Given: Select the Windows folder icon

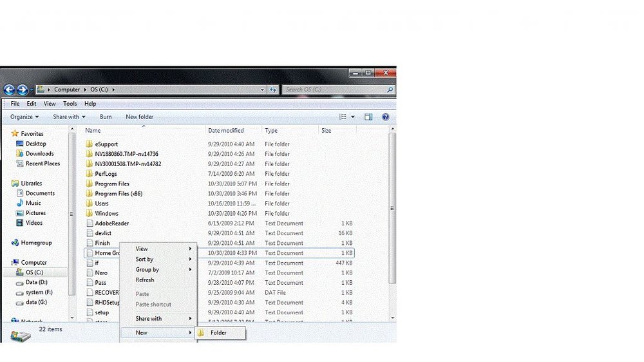Looking at the screenshot, I should (90, 213).
